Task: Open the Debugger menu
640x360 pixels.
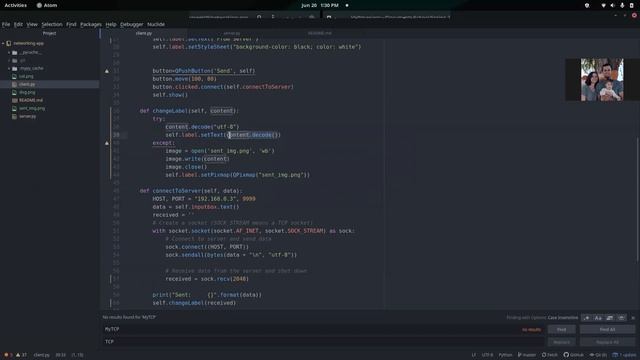Action: pyautogui.click(x=131, y=24)
